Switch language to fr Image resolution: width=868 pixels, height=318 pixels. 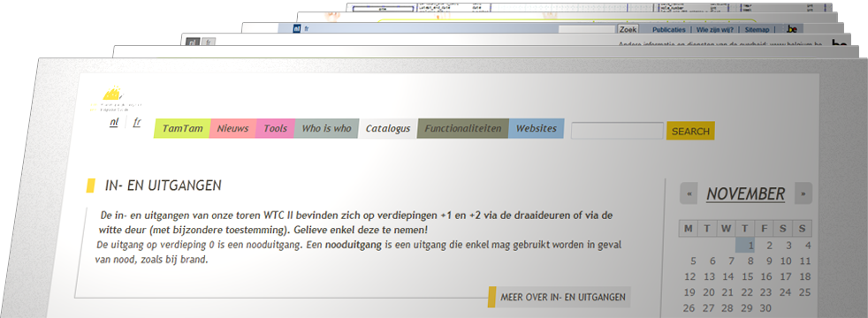[137, 122]
